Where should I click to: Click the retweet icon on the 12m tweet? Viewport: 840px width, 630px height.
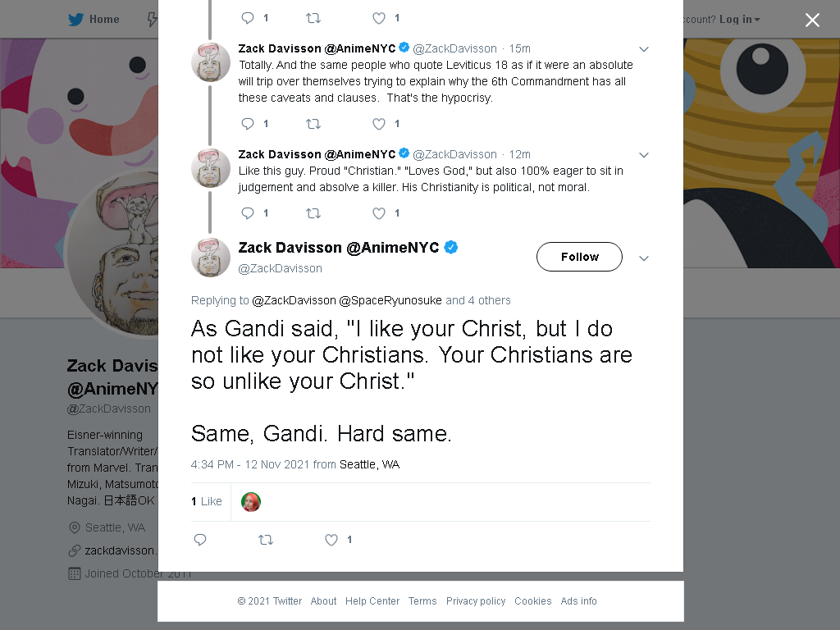pyautogui.click(x=313, y=213)
